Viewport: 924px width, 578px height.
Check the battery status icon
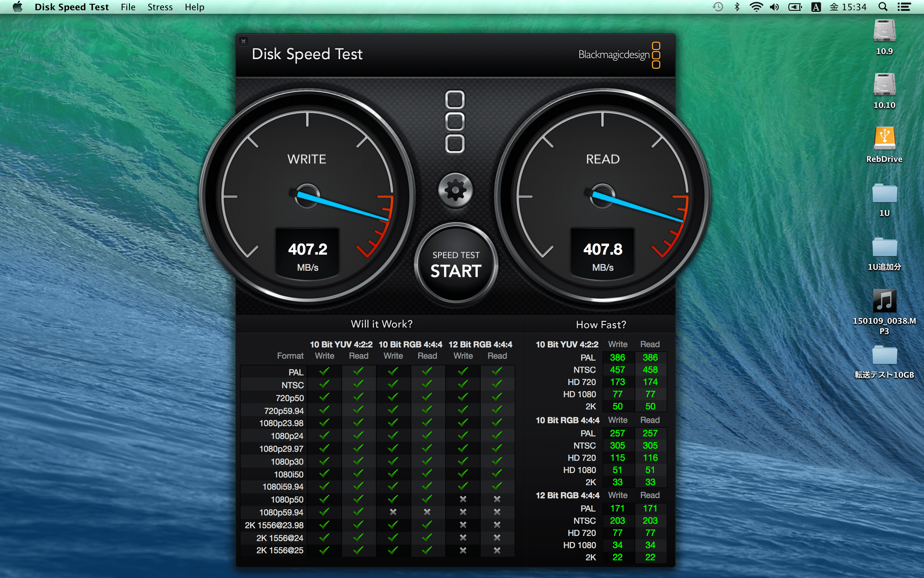[795, 7]
